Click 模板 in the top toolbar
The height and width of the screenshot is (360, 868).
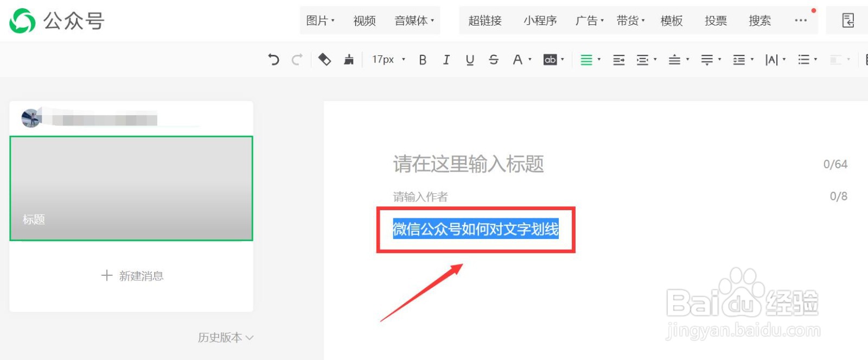(672, 21)
